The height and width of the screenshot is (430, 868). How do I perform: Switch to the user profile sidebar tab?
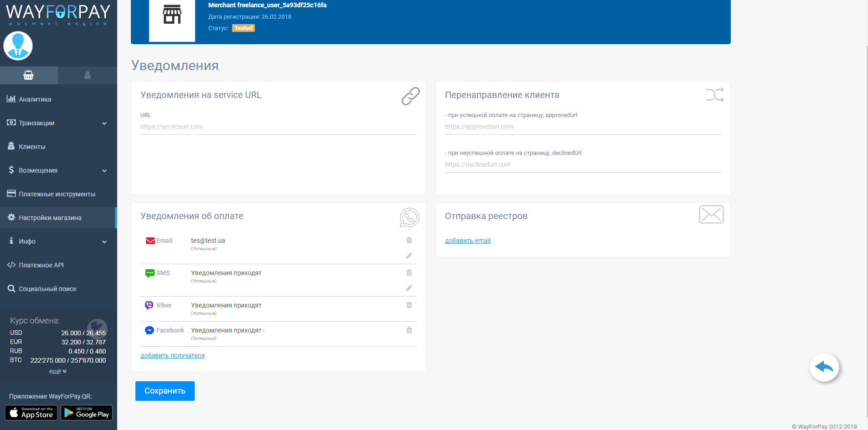pyautogui.click(x=88, y=76)
